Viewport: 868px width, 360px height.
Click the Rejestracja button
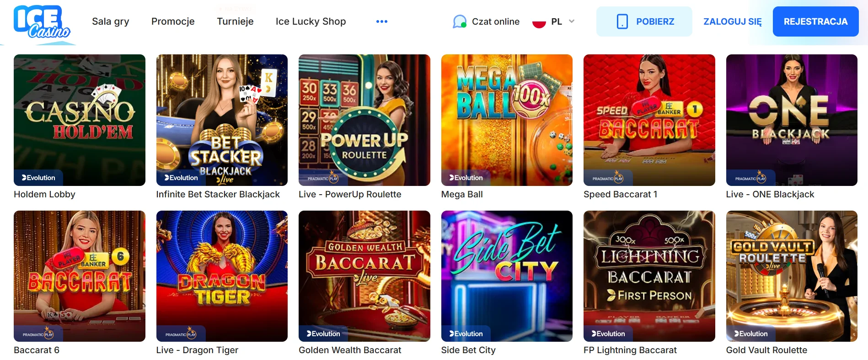[815, 21]
